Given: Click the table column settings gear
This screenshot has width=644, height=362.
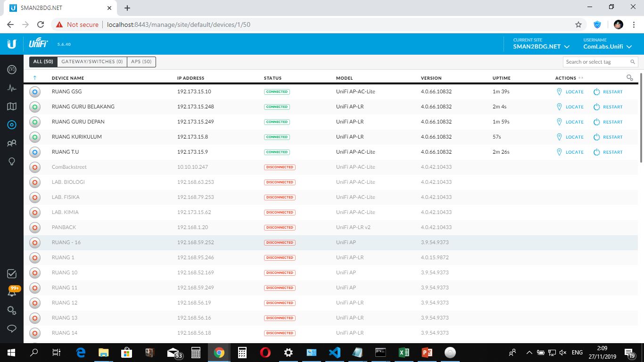Looking at the screenshot, I should point(629,78).
